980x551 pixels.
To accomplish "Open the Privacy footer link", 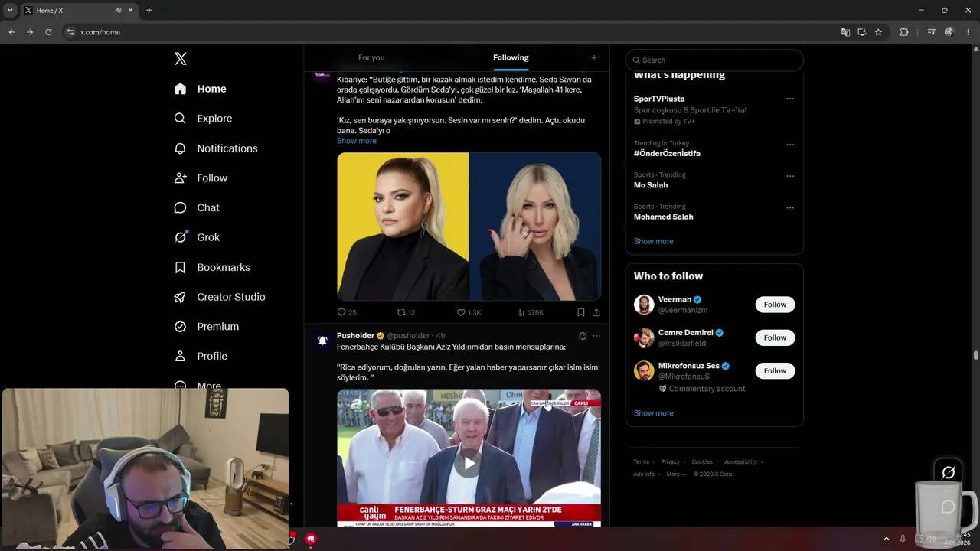I will 671,461.
